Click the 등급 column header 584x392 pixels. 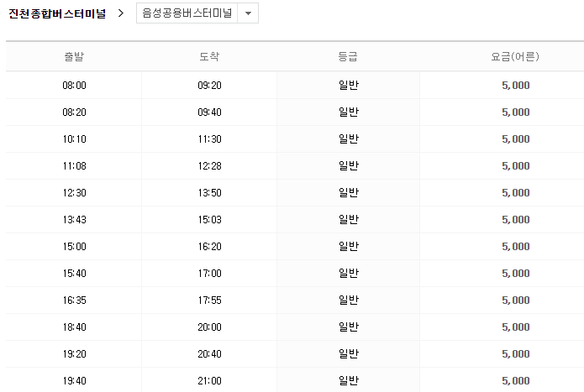pyautogui.click(x=348, y=56)
